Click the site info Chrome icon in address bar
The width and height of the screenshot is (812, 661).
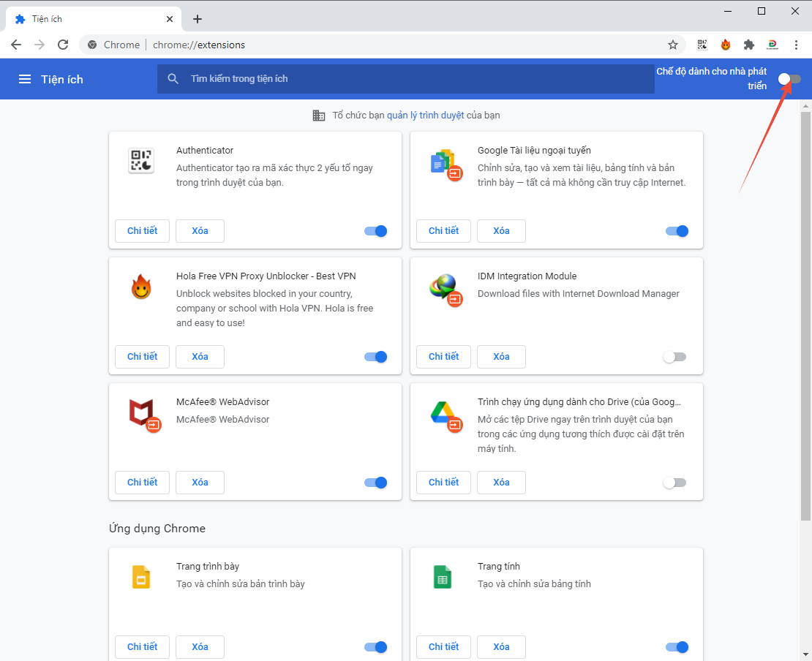(x=92, y=45)
